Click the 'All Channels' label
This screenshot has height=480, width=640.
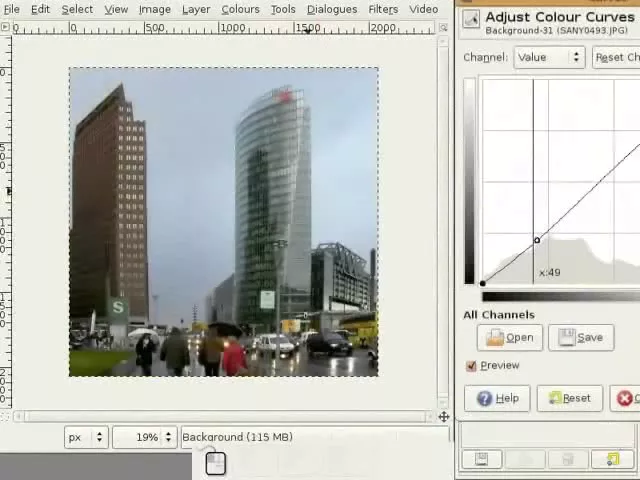499,315
